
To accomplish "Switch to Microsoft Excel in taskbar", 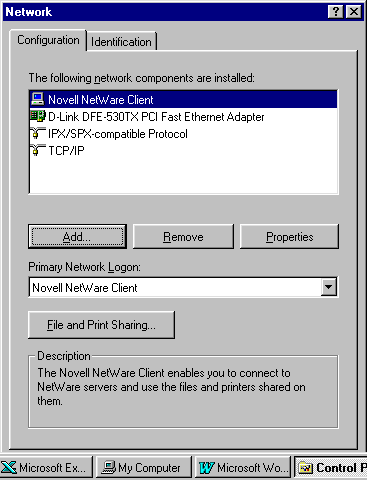I will tap(46, 467).
